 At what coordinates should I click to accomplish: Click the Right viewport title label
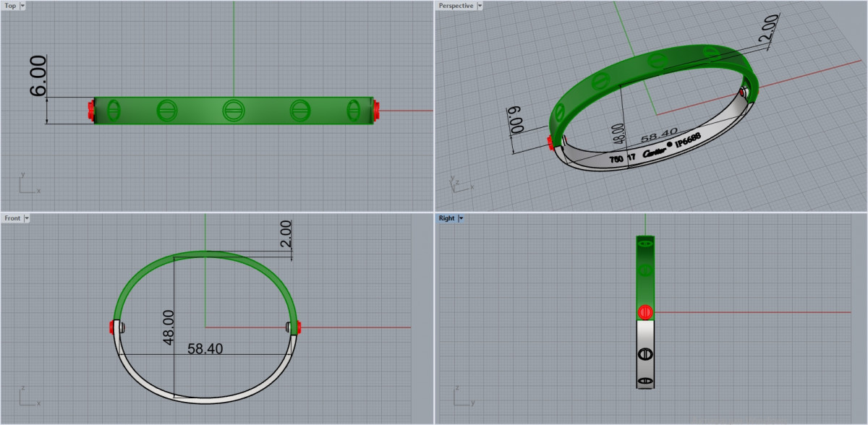click(447, 218)
